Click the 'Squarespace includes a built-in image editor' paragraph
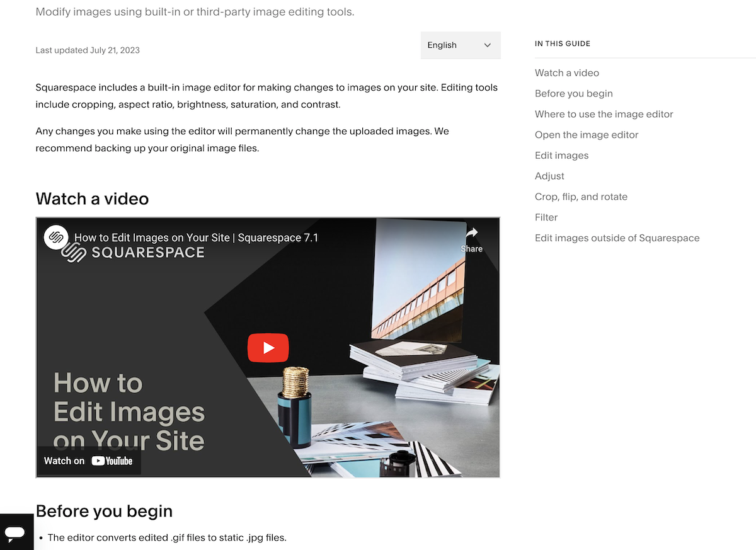756x550 pixels. (x=266, y=96)
